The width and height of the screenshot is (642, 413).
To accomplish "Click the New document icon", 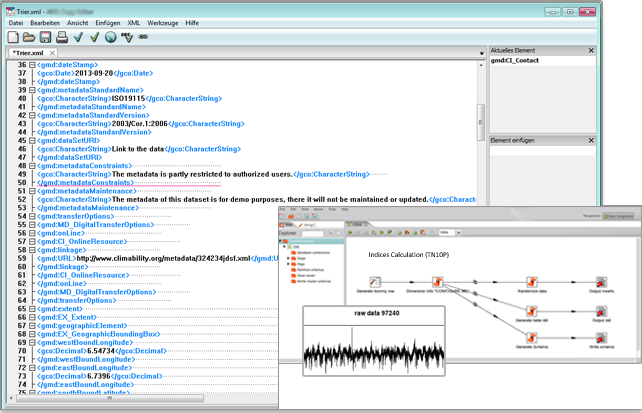I will 13,37.
